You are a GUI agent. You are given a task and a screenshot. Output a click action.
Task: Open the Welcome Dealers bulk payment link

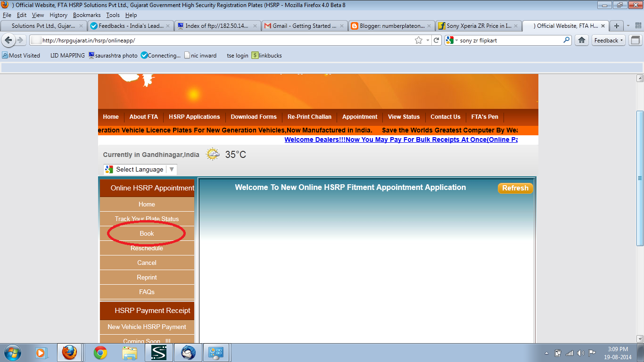pyautogui.click(x=401, y=140)
